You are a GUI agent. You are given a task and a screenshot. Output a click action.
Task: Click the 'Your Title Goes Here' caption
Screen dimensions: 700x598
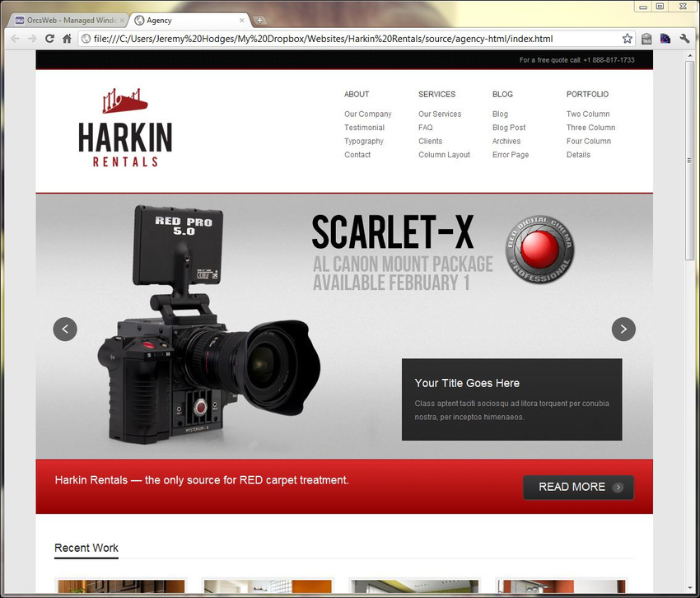(x=467, y=383)
